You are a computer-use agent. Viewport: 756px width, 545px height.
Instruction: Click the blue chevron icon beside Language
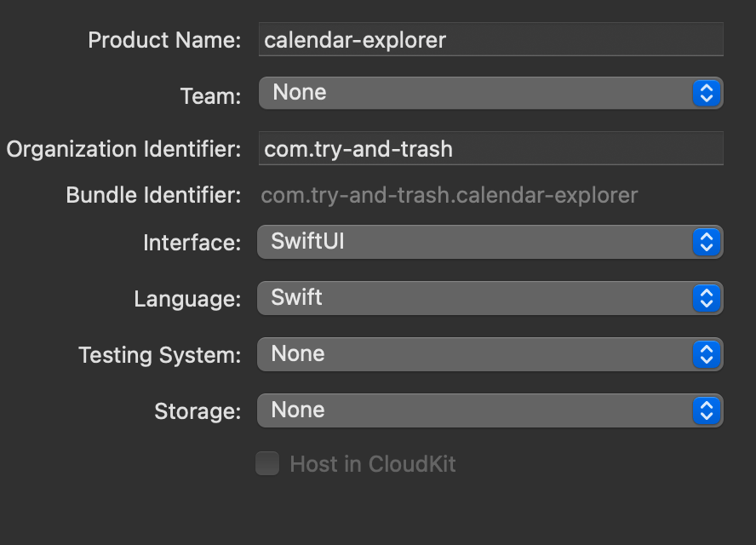point(707,298)
